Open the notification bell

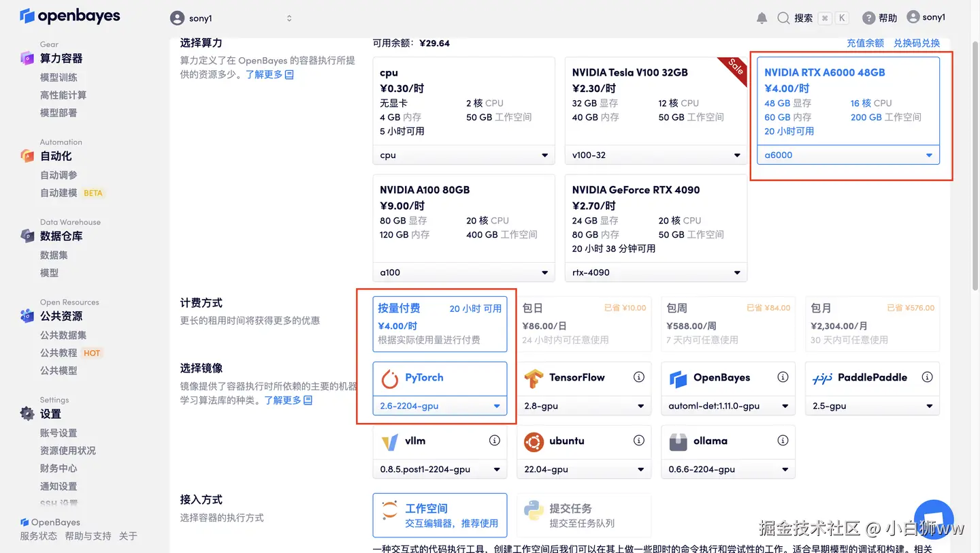pyautogui.click(x=762, y=18)
